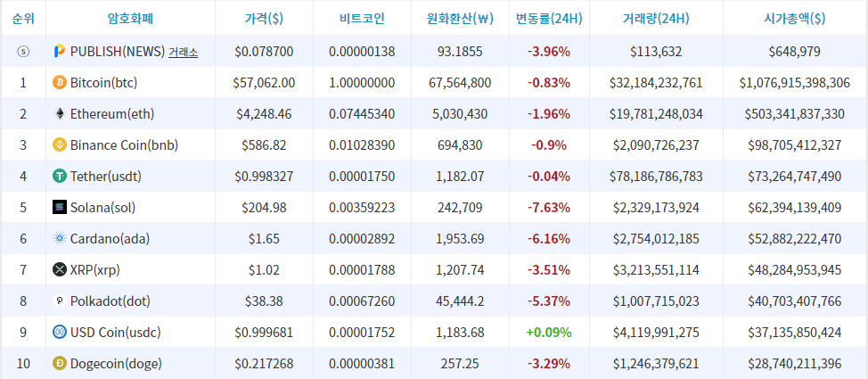Sort by the 원화환산(₩) column header
The height and width of the screenshot is (379, 868).
460,19
